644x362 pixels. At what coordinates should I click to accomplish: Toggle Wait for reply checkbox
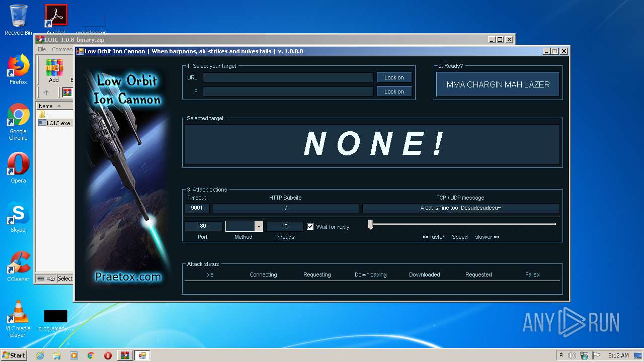(x=310, y=227)
